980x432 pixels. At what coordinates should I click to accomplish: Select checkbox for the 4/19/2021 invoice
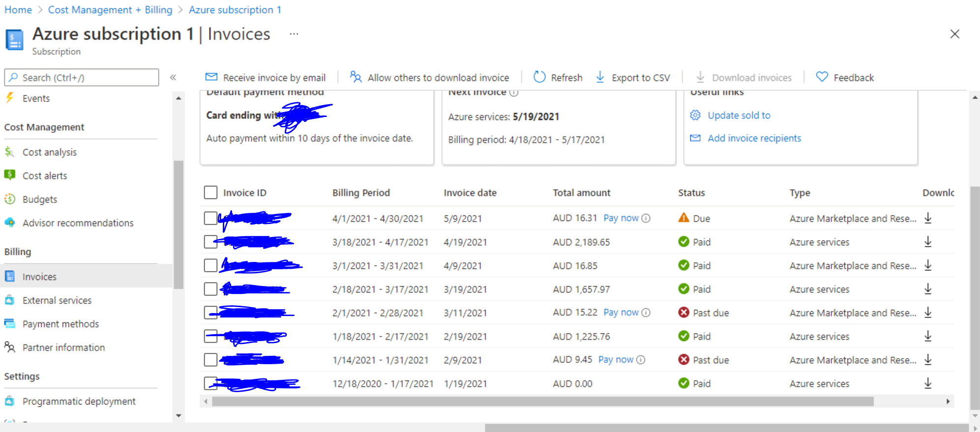(x=210, y=242)
